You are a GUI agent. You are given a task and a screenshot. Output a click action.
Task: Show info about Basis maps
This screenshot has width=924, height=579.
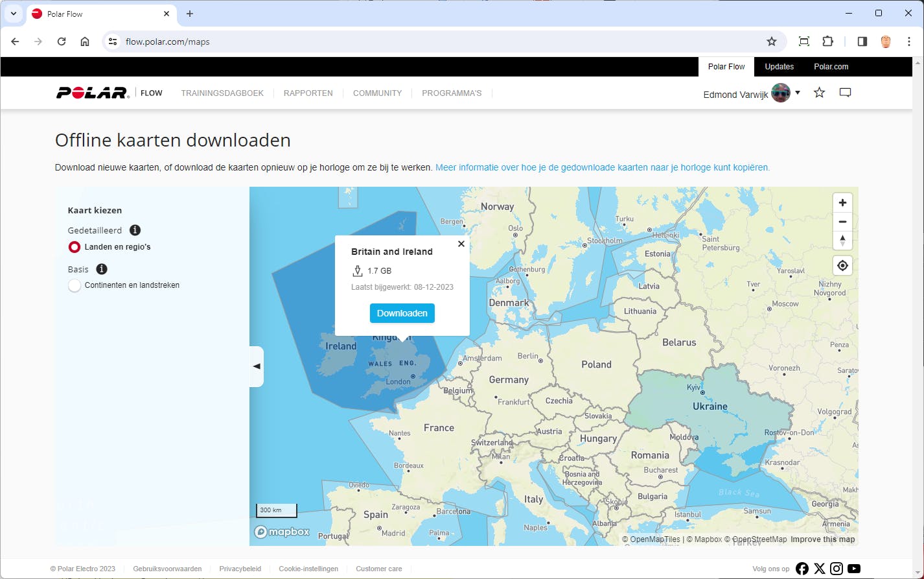[102, 269]
